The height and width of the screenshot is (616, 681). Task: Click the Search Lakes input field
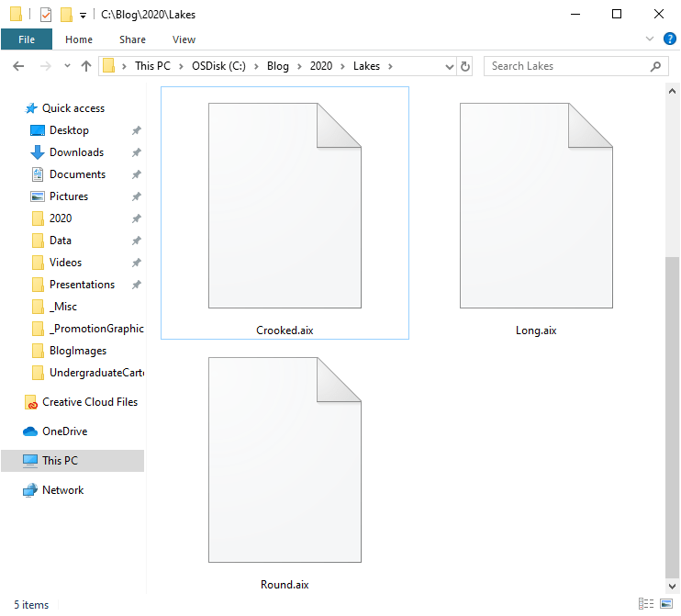(x=575, y=66)
